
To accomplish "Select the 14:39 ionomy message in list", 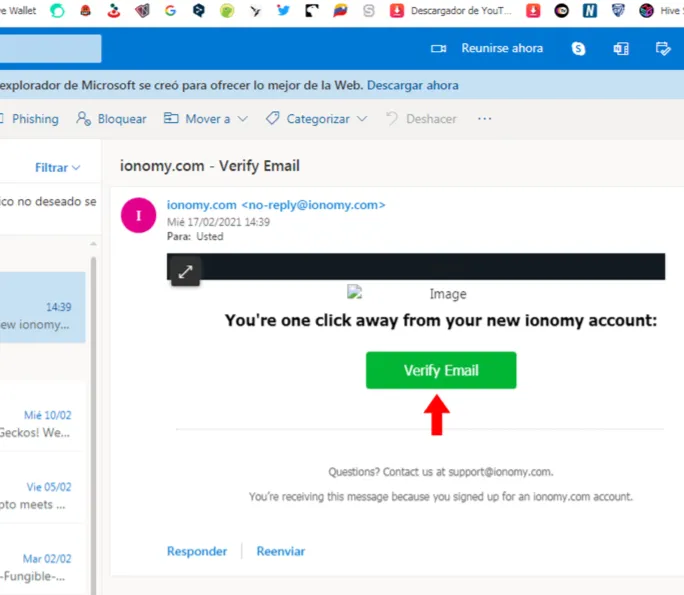I will point(42,307).
